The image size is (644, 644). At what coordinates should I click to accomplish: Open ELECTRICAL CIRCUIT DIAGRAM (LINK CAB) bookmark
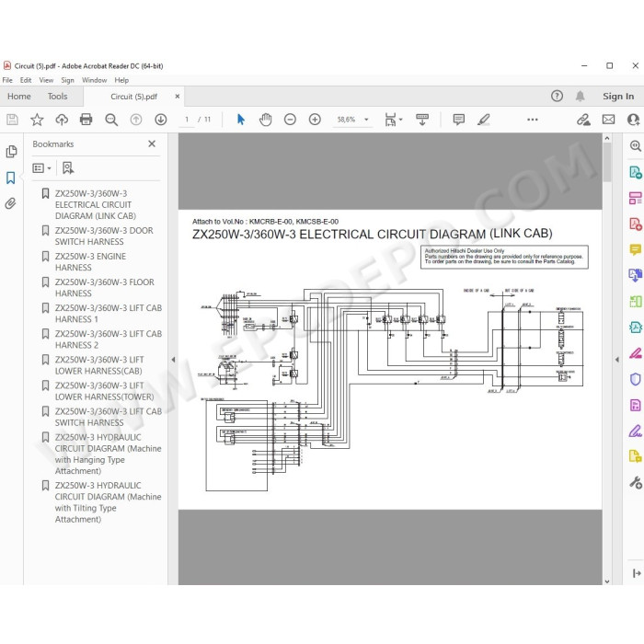tap(96, 204)
